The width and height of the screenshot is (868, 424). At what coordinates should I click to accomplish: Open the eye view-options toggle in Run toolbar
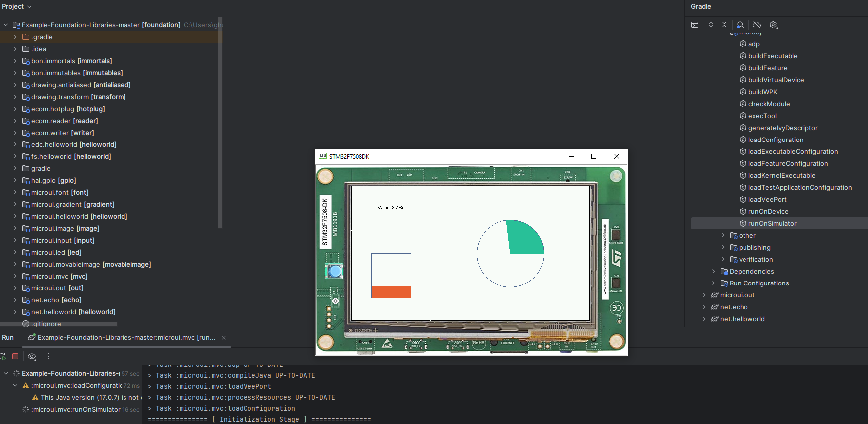32,356
